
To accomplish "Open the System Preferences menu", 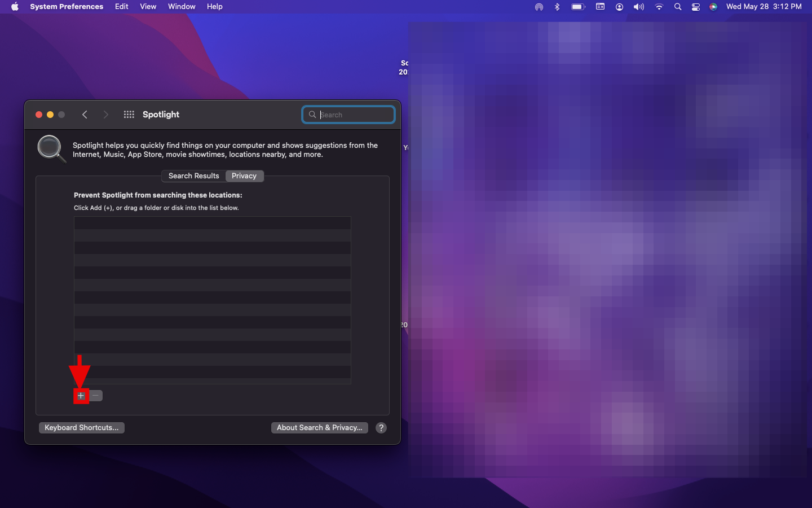I will (67, 7).
